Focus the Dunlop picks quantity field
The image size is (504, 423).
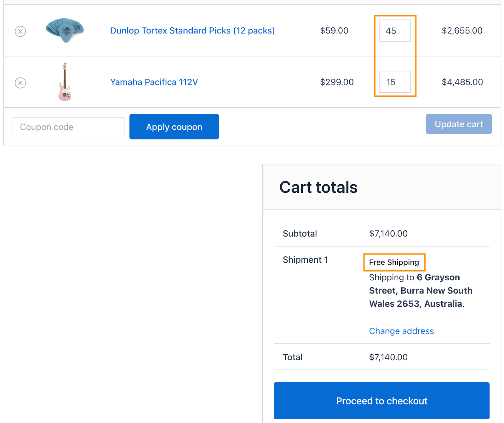pos(394,31)
